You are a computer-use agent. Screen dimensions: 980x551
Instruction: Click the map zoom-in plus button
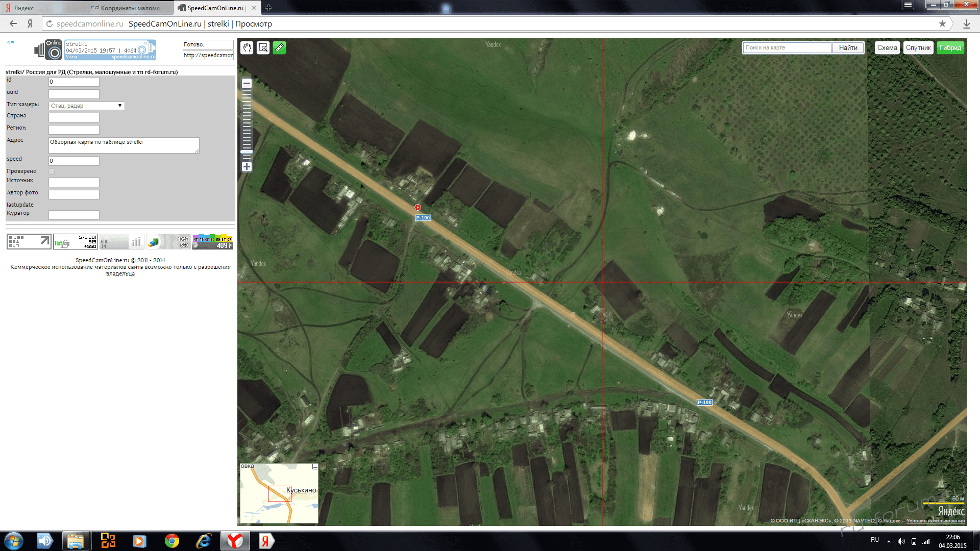point(247,167)
